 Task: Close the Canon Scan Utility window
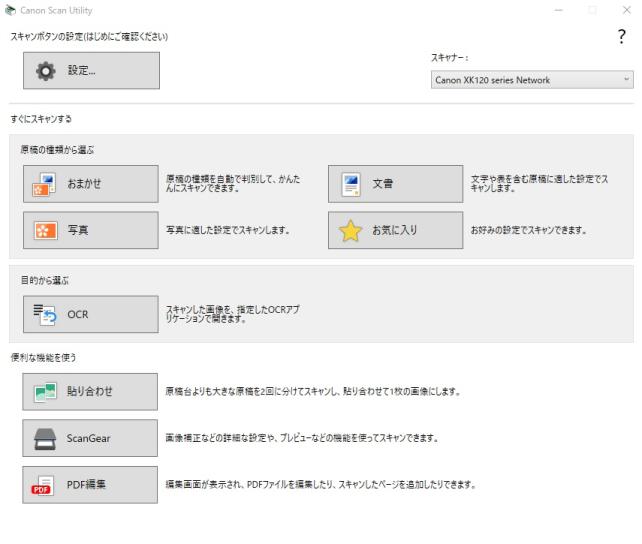pos(626,10)
